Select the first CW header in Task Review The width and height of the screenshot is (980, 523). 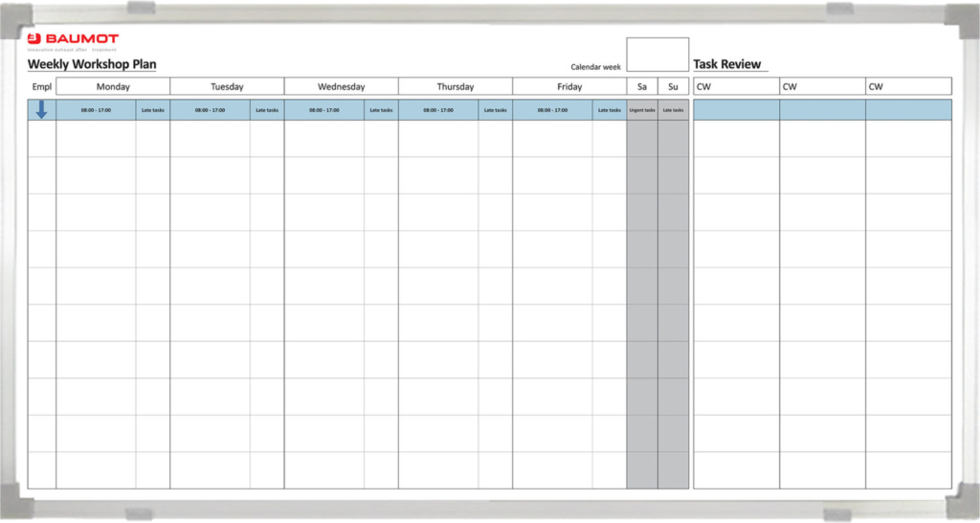pos(736,87)
